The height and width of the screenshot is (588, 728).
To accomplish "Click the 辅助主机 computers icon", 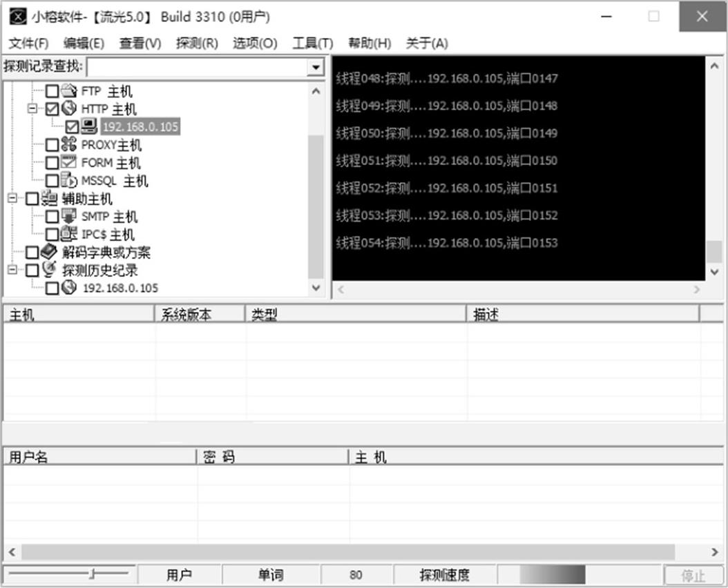I will (49, 198).
